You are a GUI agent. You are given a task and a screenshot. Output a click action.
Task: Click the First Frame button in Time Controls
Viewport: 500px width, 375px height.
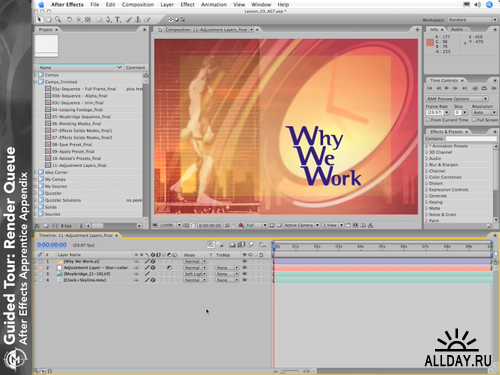(430, 88)
